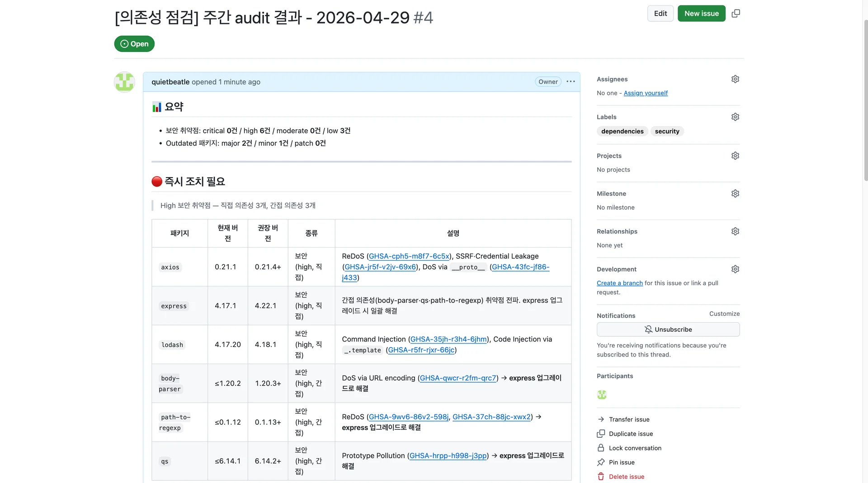The height and width of the screenshot is (483, 868).
Task: Pin this issue
Action: (x=621, y=462)
